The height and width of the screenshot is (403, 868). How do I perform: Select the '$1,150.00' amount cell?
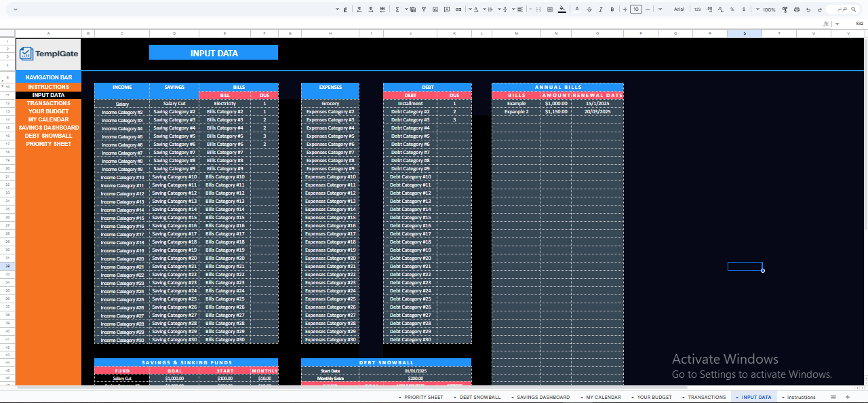click(x=555, y=111)
